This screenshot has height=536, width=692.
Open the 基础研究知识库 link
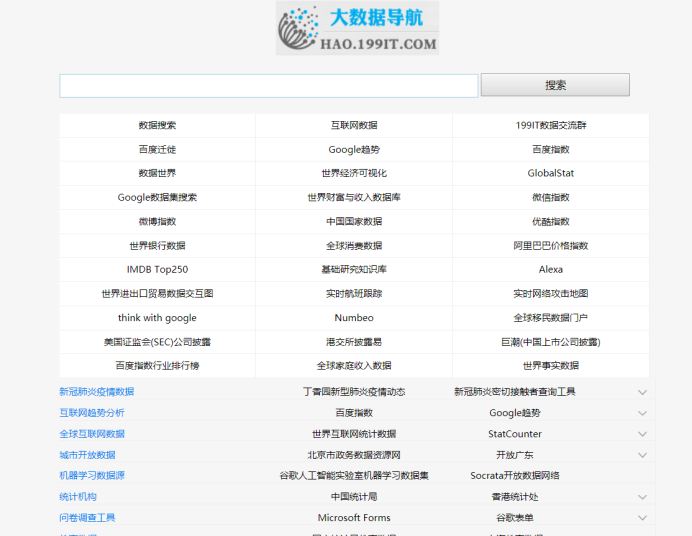(354, 269)
